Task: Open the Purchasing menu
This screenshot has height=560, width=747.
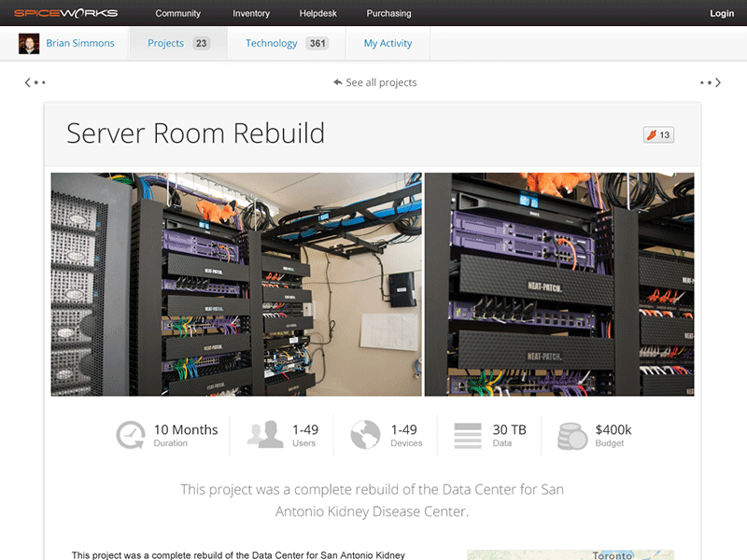Action: coord(388,13)
